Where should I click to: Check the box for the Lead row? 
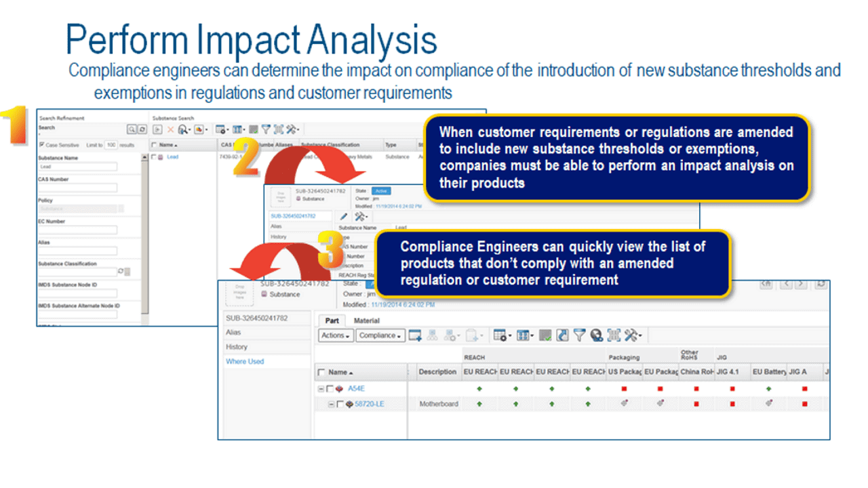coord(154,157)
